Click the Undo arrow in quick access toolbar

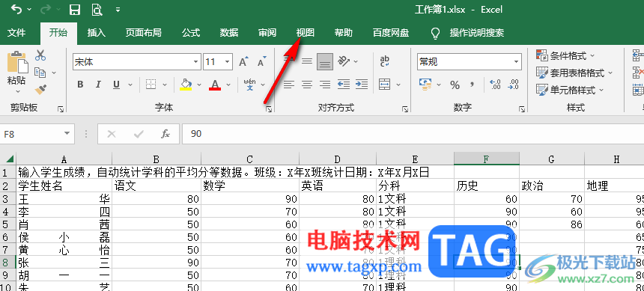(x=16, y=9)
